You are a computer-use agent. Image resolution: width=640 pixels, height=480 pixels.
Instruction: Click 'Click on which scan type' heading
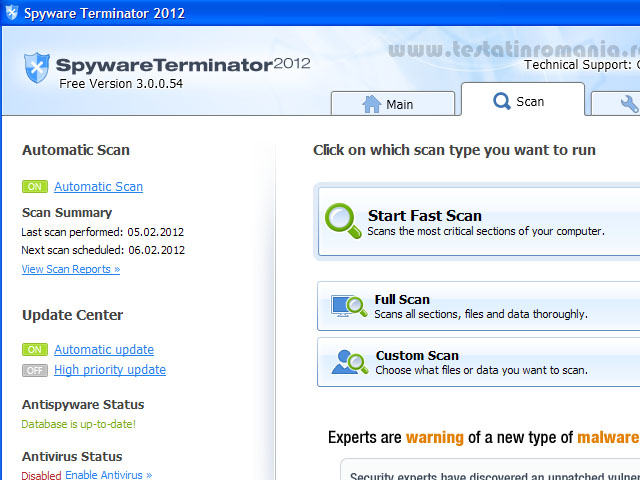click(x=454, y=150)
